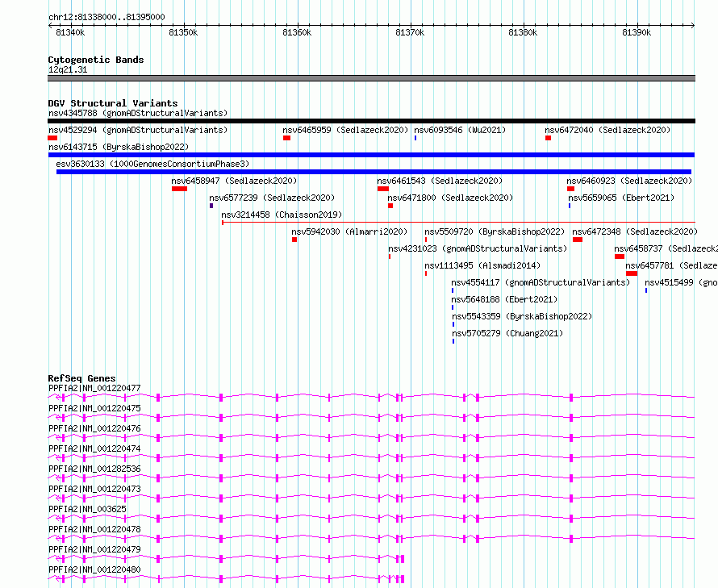Open nsv6577239 (Sedlazeck2020) variant label

[272, 198]
